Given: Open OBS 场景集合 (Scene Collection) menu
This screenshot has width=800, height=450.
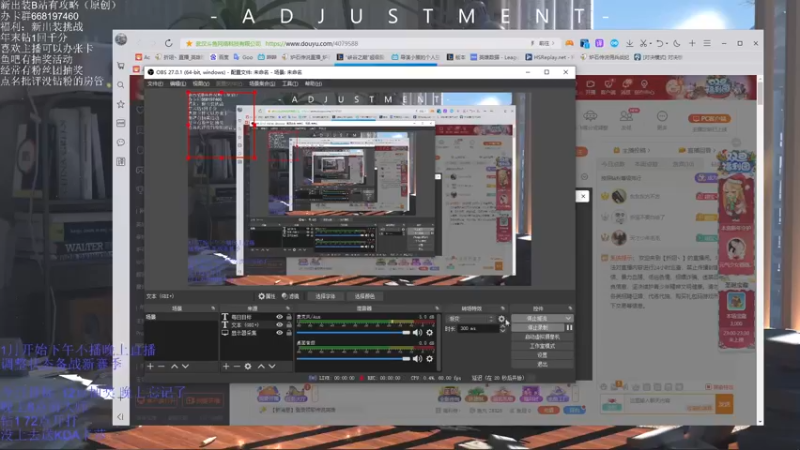Looking at the screenshot, I should click(262, 84).
